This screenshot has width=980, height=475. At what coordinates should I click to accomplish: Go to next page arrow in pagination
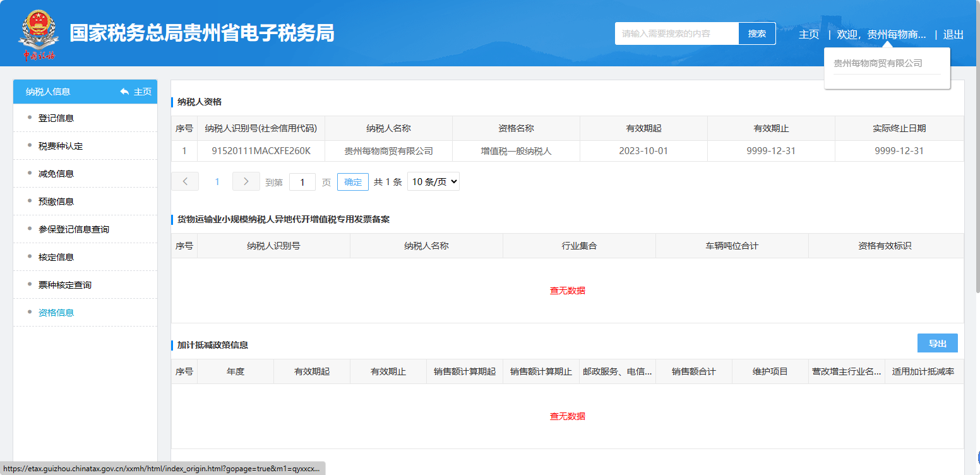[x=246, y=181]
